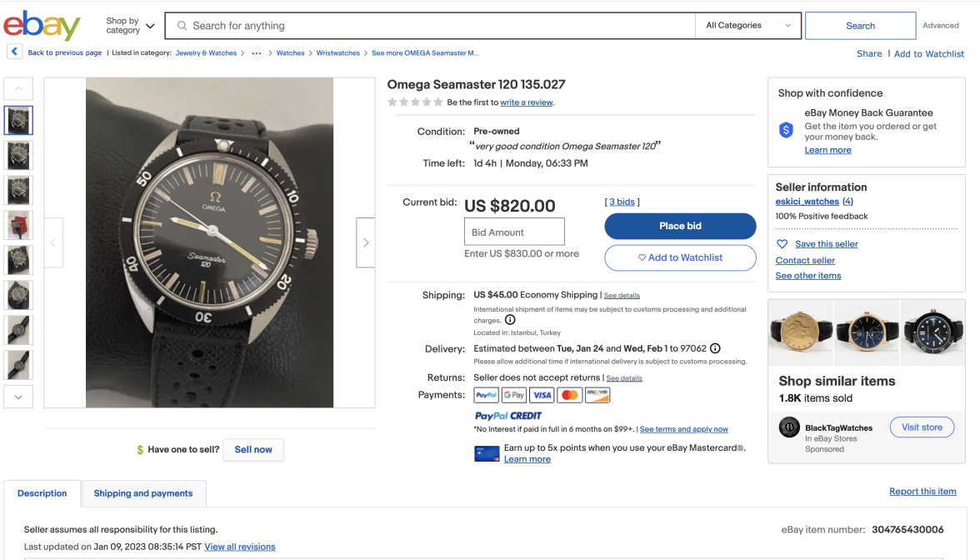Screen dimensions: 980x560
Task: Click Sell now button
Action: tap(253, 449)
